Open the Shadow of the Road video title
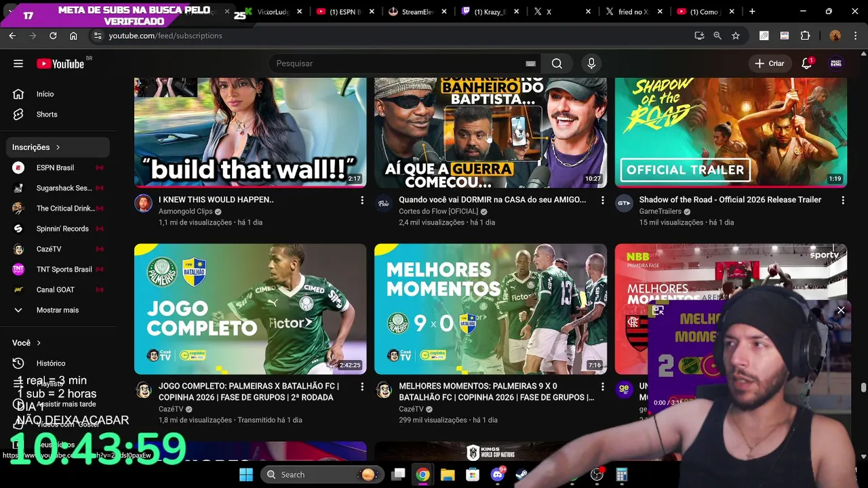Image resolution: width=868 pixels, height=488 pixels. click(730, 200)
